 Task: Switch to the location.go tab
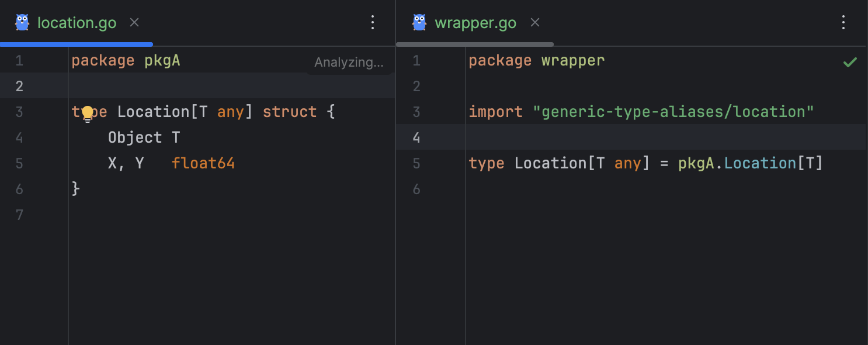point(77,23)
